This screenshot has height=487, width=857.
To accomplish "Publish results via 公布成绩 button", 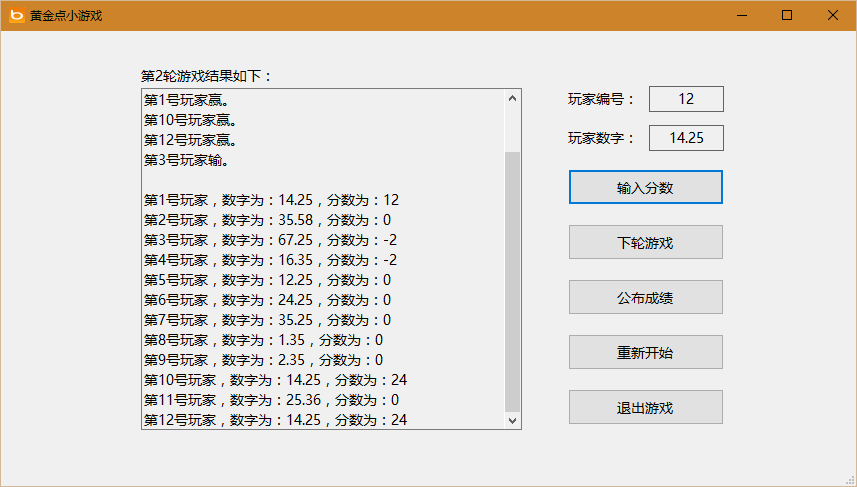I will click(x=645, y=297).
